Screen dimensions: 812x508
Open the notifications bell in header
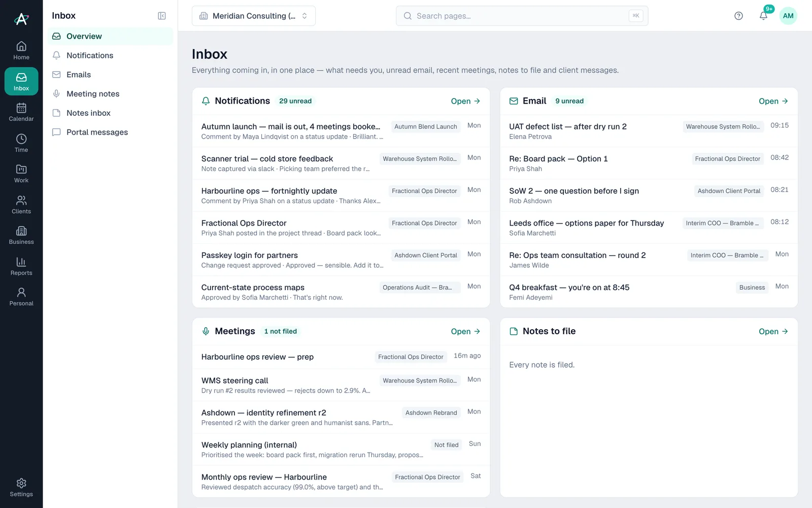763,16
